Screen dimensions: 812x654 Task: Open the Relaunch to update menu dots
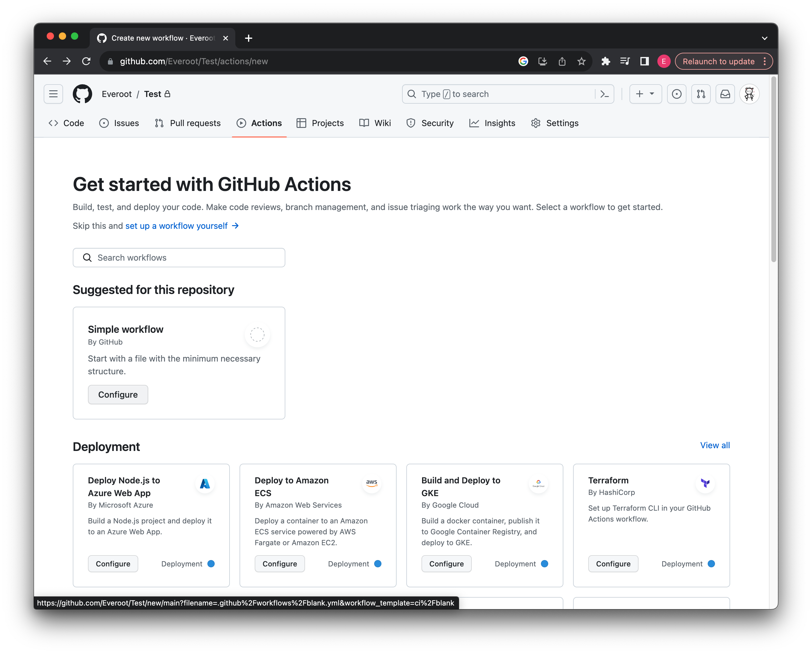pos(764,62)
